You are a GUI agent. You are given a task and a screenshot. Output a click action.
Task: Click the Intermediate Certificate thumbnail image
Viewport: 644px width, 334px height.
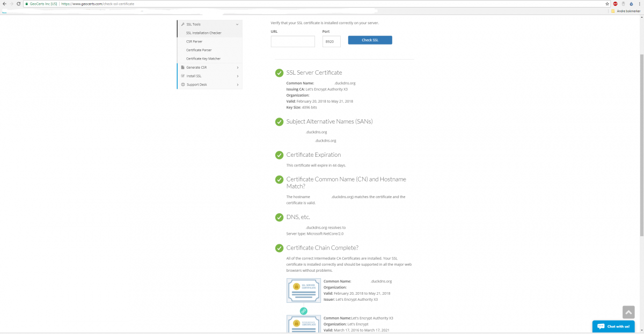(x=304, y=324)
